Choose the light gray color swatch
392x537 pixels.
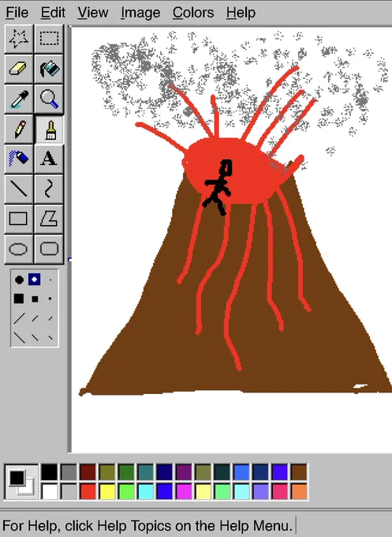pyautogui.click(x=69, y=491)
